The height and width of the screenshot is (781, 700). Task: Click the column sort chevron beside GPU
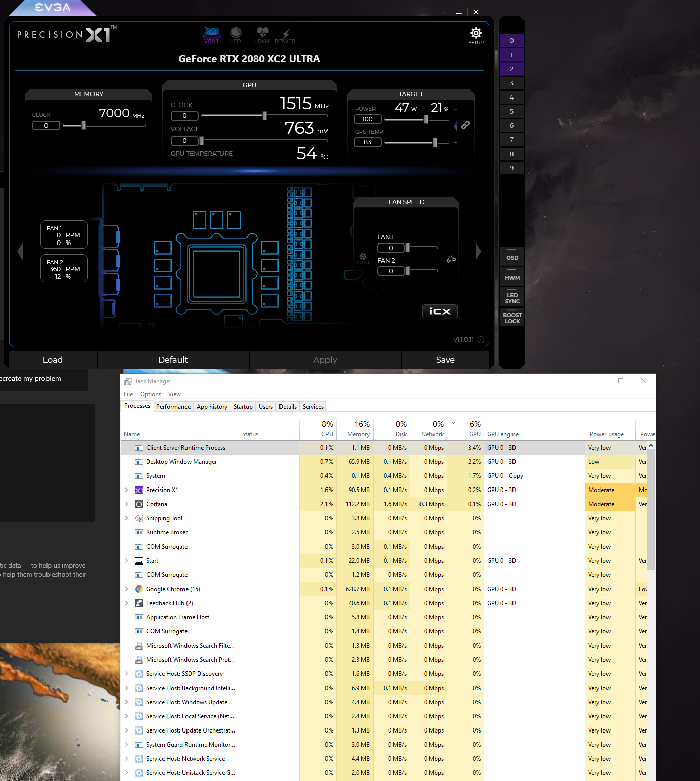pyautogui.click(x=453, y=423)
